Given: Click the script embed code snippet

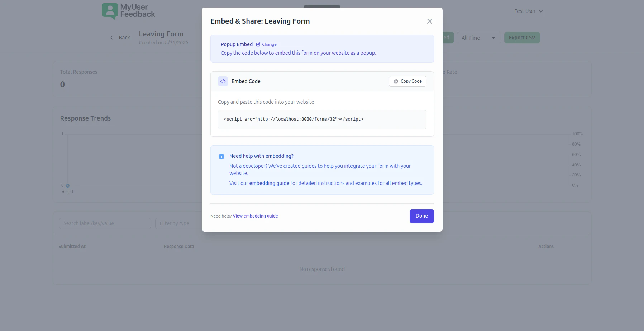Looking at the screenshot, I should [294, 119].
